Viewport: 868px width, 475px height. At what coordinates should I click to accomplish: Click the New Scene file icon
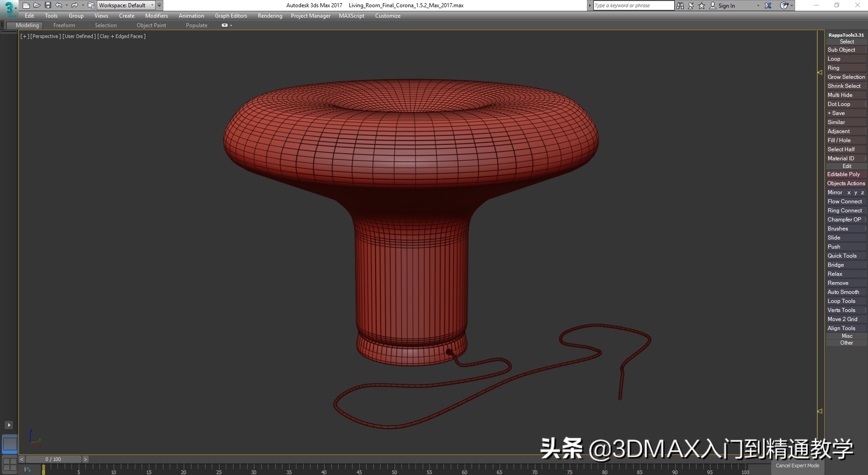[26, 5]
